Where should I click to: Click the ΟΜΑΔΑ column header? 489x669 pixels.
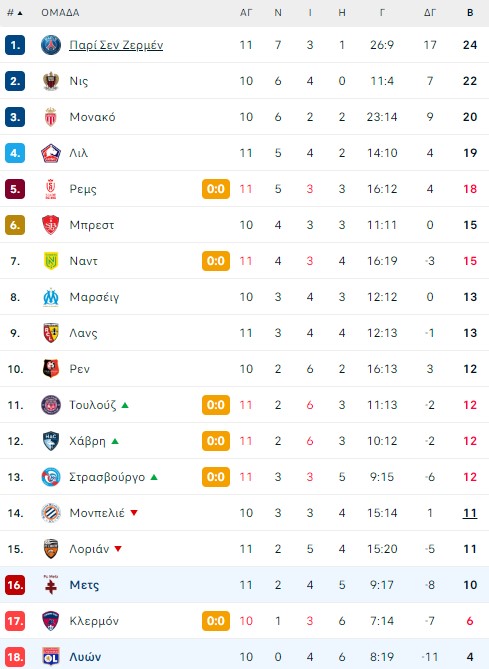[60, 13]
